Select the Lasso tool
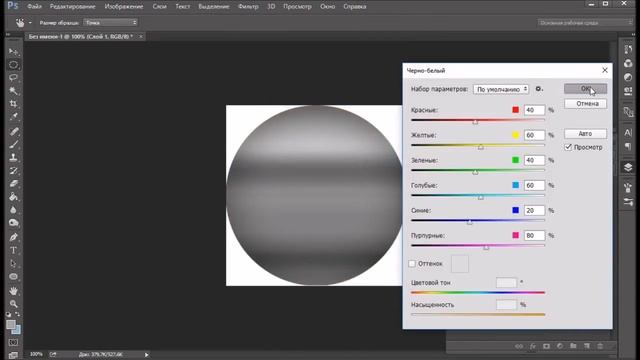The height and width of the screenshot is (360, 640). (13, 78)
